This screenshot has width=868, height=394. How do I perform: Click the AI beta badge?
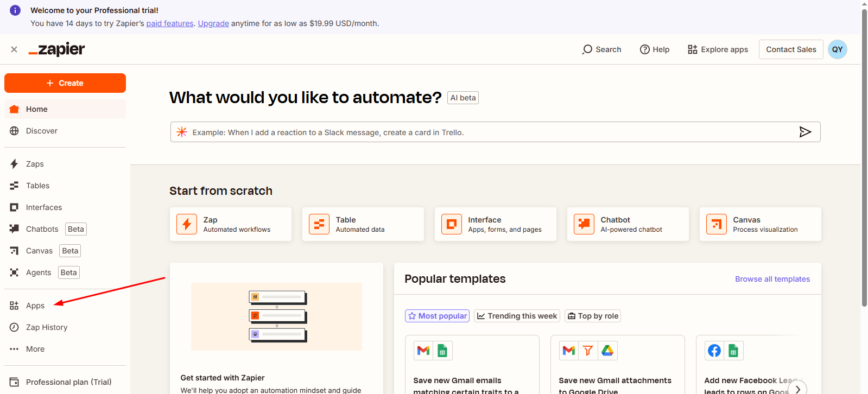(463, 98)
